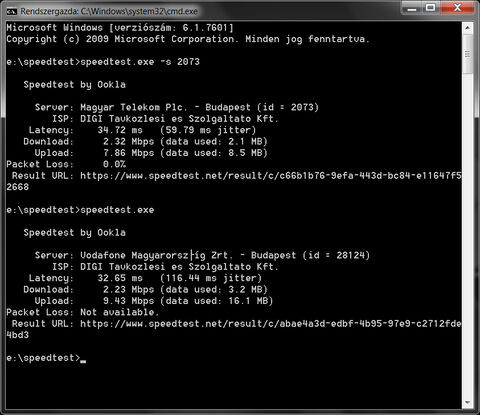Click the download value 2.32 Mbps
This screenshot has height=415, width=480.
click(x=128, y=142)
